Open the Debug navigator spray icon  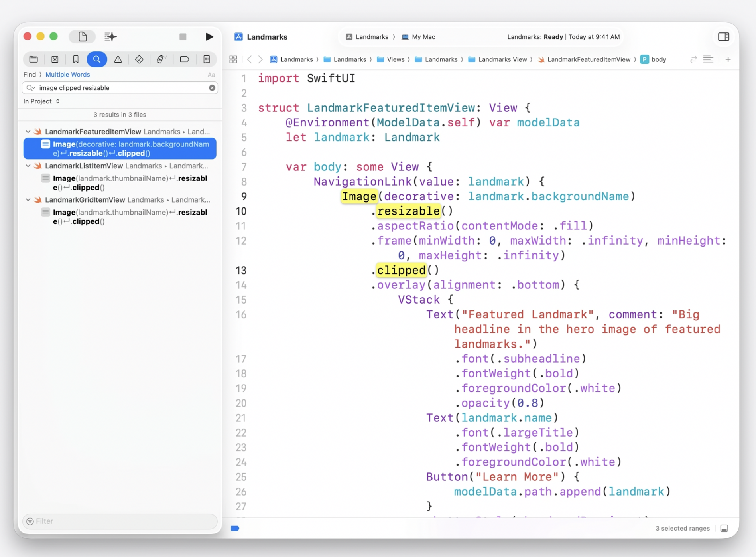[x=161, y=59]
